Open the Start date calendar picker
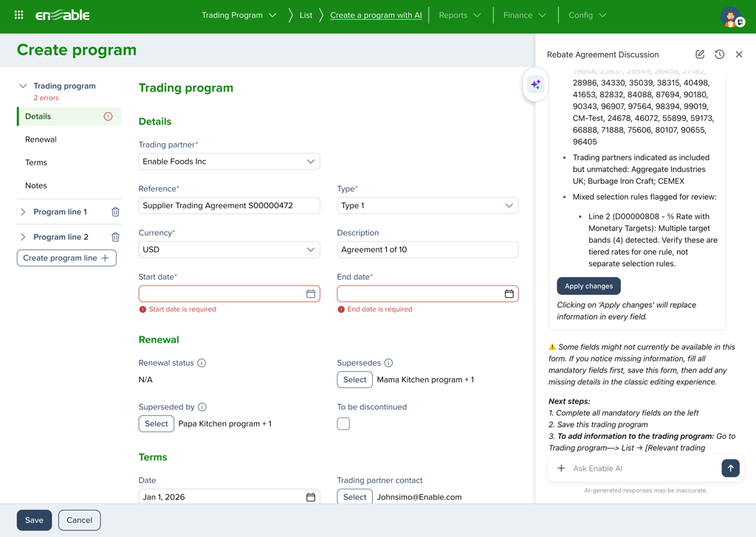This screenshot has height=537, width=756. click(x=311, y=294)
